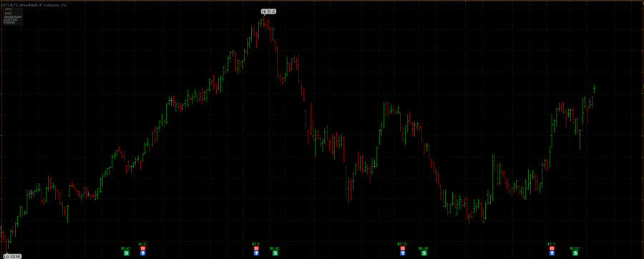This screenshot has height=259, width=644.
Task: Click the $0.47 dividend dollar icon
Action: point(126,253)
